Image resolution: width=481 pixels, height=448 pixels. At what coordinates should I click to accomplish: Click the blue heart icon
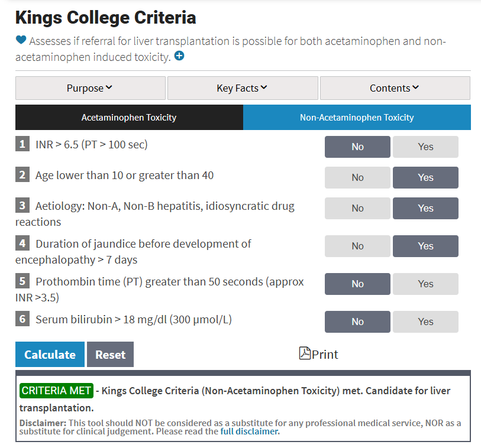(21, 41)
